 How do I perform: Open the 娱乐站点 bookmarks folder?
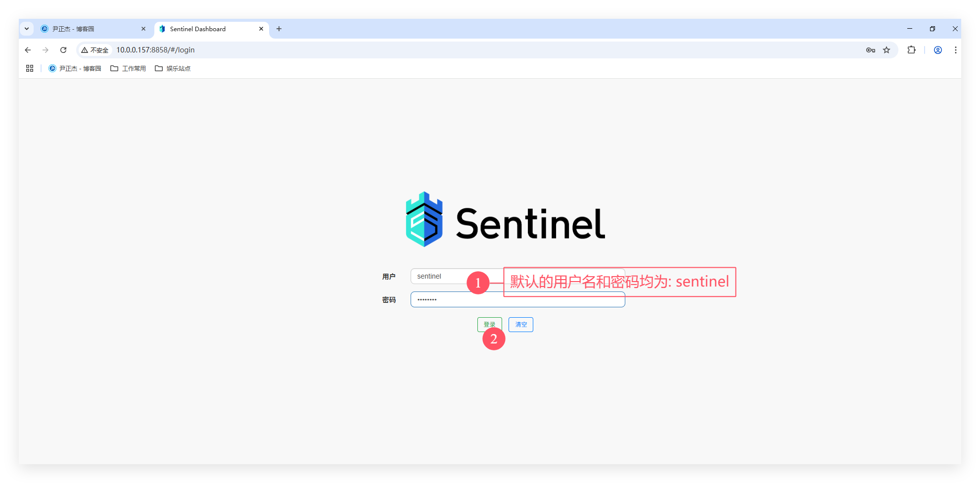point(173,68)
